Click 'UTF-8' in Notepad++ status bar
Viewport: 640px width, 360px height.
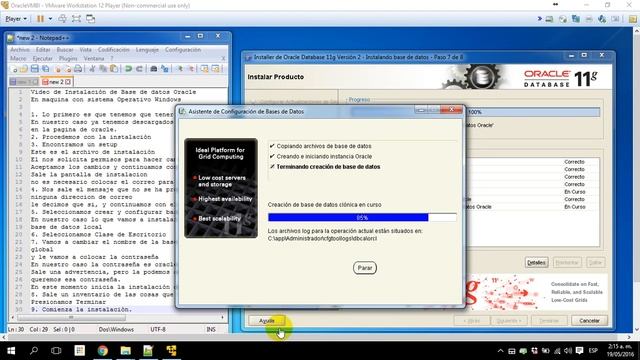[x=158, y=329]
